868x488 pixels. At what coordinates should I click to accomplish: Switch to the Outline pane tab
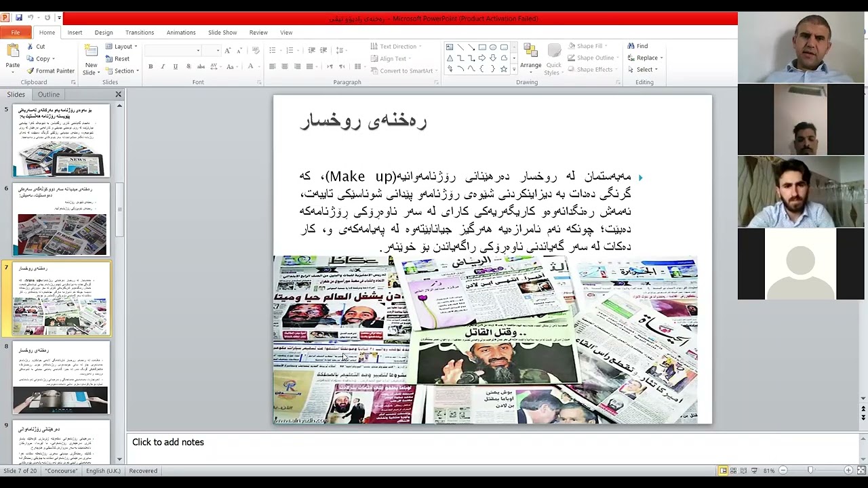point(49,94)
